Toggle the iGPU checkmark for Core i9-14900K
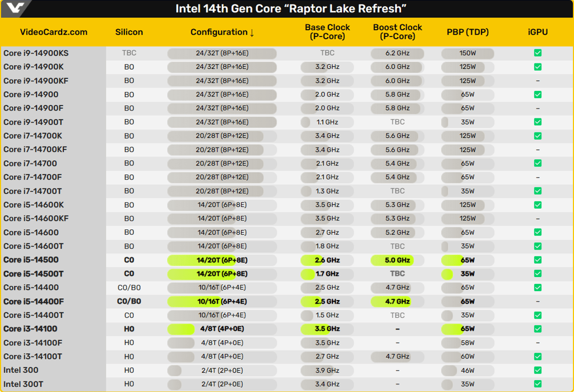The width and height of the screenshot is (574, 392). pos(538,67)
